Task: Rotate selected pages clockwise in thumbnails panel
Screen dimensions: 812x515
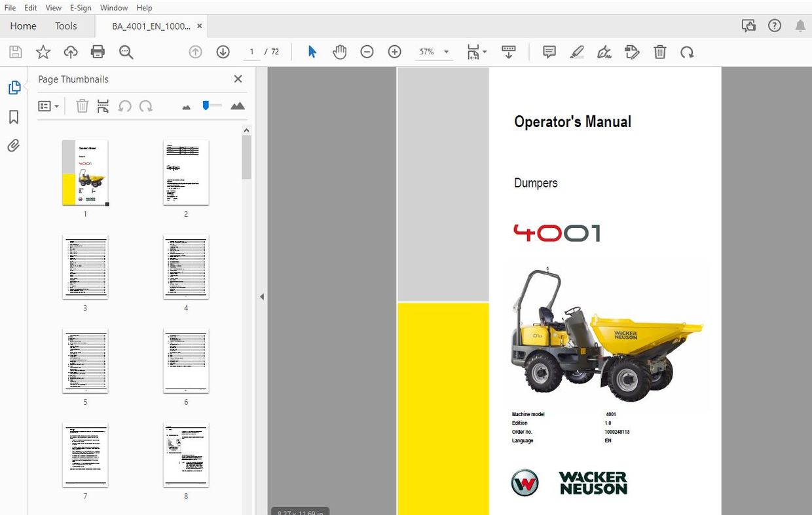Action: tap(144, 105)
